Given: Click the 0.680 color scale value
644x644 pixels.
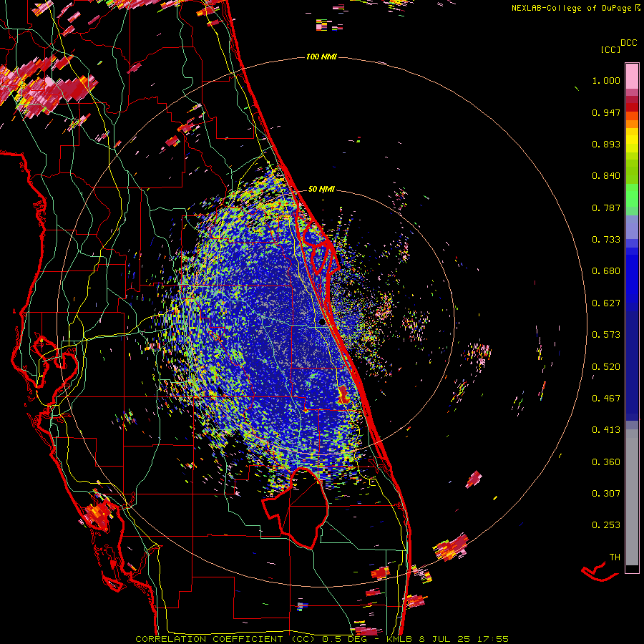Looking at the screenshot, I should (x=606, y=271).
